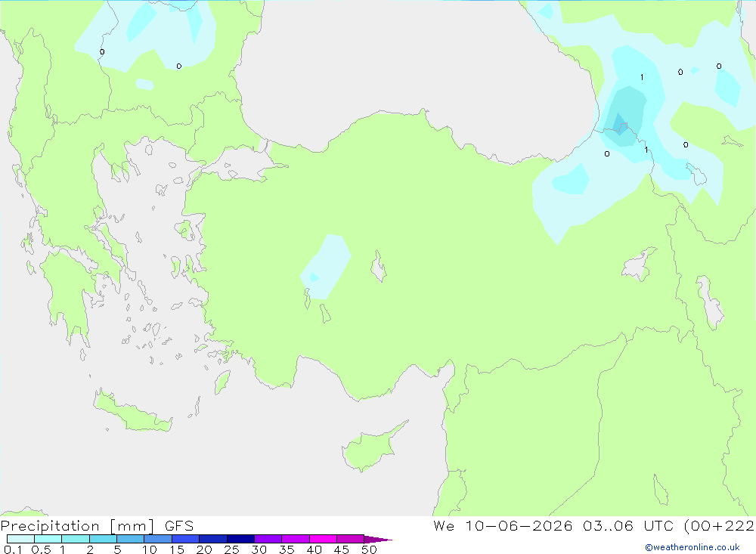This screenshot has width=756, height=554.
Task: Click the '25' legend tick label
Action: pos(232,549)
